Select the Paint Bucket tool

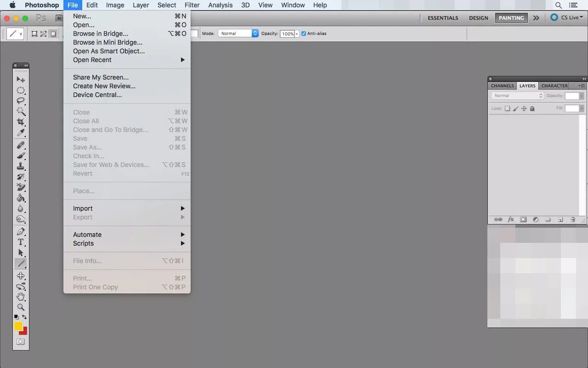(x=21, y=198)
